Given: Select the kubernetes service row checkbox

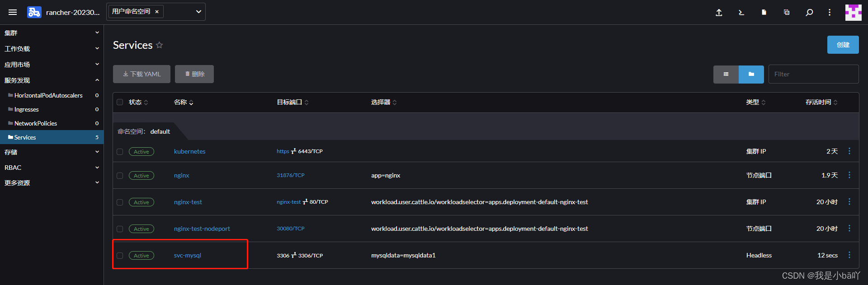Looking at the screenshot, I should [x=120, y=152].
